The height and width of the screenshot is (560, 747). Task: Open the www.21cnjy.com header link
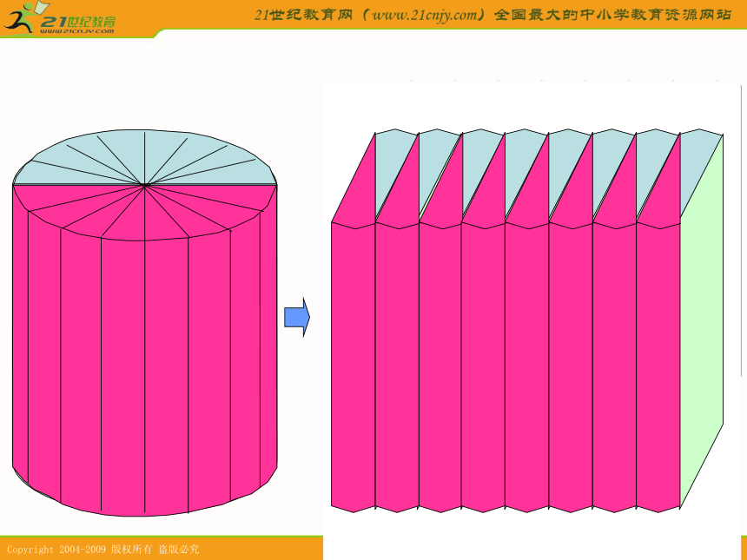pos(425,16)
